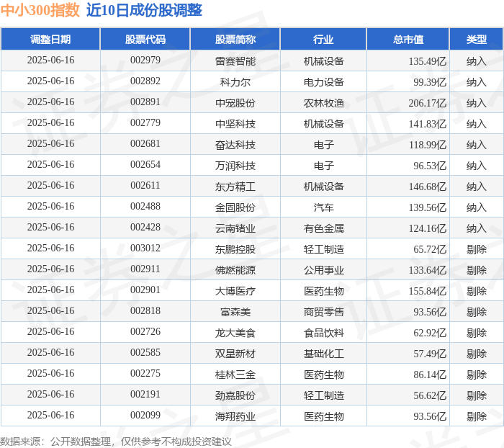Select stock name 金固股份
Screen dimensions: 504x448
click(x=235, y=207)
